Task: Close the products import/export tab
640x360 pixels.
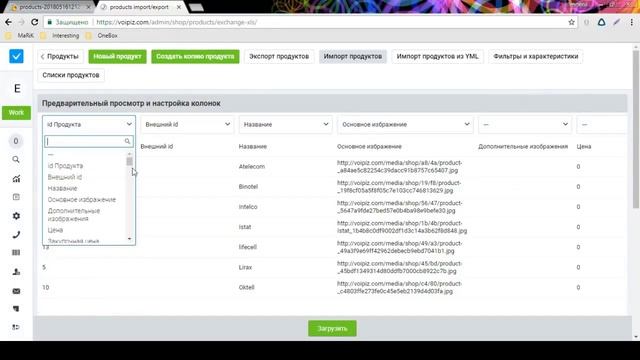Action: pyautogui.click(x=179, y=7)
